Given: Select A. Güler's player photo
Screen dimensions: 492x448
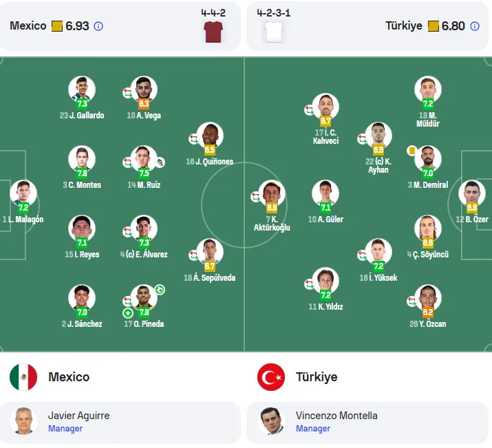Looking at the screenshot, I should [325, 193].
